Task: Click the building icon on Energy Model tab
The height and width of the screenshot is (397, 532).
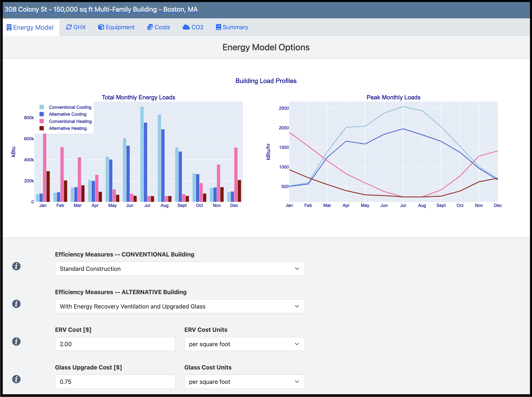Action: click(x=9, y=27)
